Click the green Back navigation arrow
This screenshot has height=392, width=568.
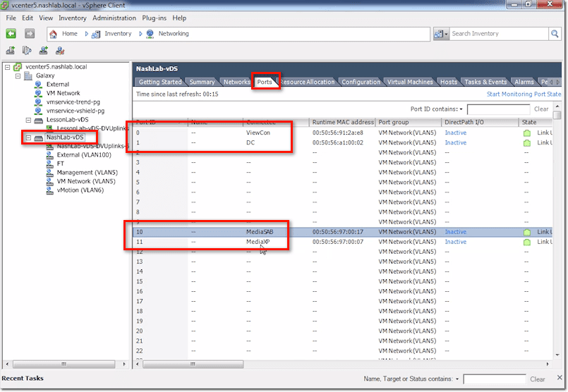[11, 34]
